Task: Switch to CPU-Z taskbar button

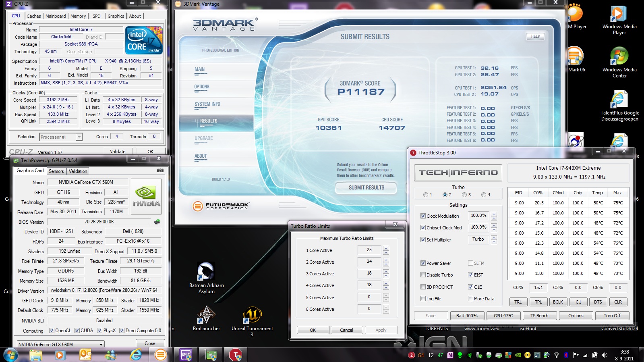Action: [x=186, y=355]
